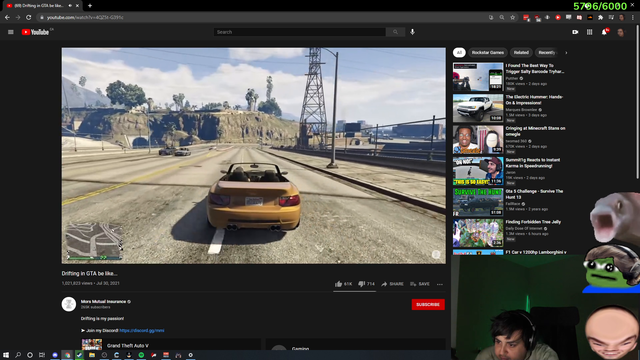Open the YouTube hamburger guide menu

click(11, 32)
